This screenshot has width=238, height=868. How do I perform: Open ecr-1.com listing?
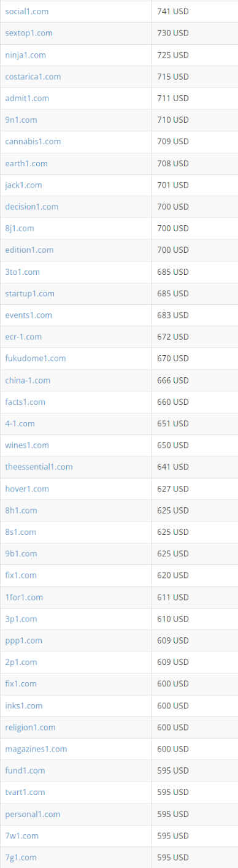[x=23, y=337]
